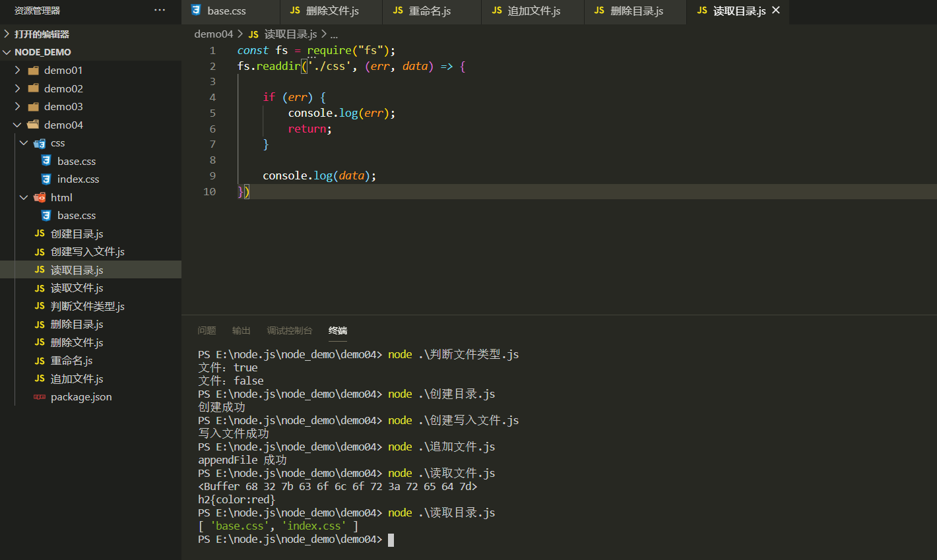Open 追加文件.js from the explorer
The image size is (937, 560).
click(x=77, y=379)
